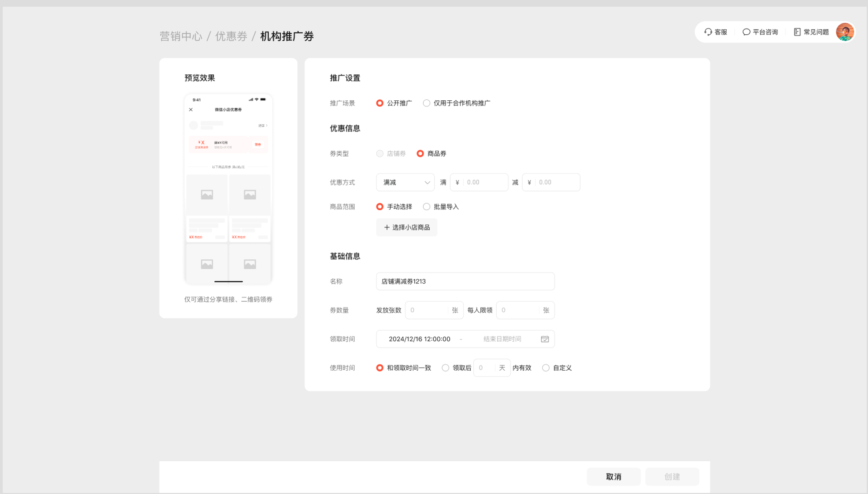The height and width of the screenshot is (494, 868).
Task: Click the user avatar in header
Action: pos(845,32)
